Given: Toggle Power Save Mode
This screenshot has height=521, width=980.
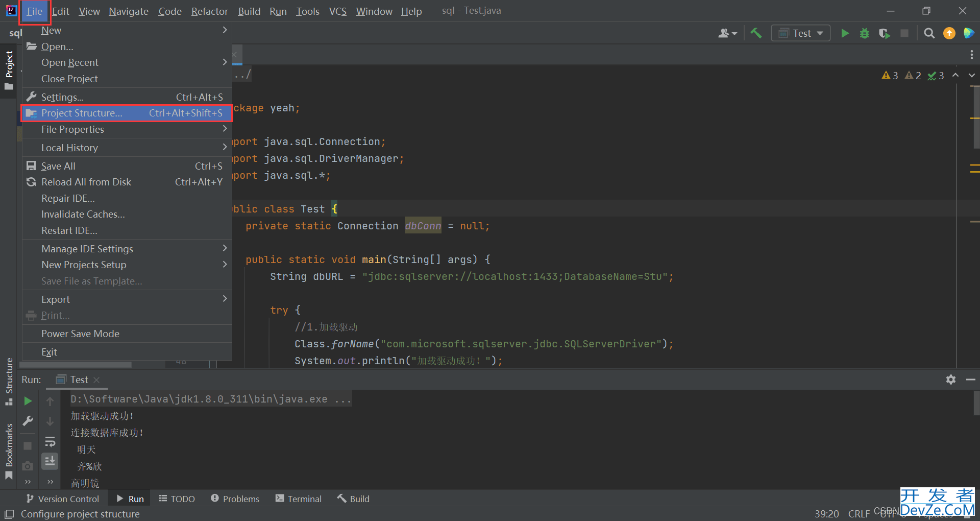Looking at the screenshot, I should [127, 334].
